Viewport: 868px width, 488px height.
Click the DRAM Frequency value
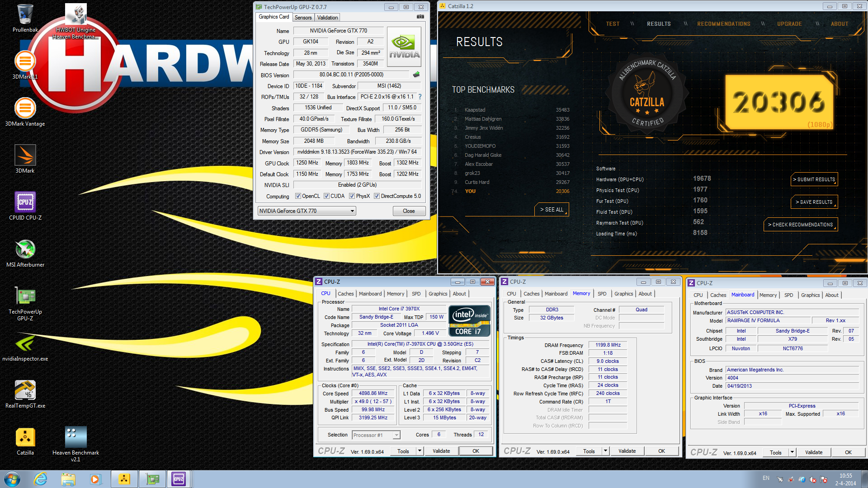(608, 345)
